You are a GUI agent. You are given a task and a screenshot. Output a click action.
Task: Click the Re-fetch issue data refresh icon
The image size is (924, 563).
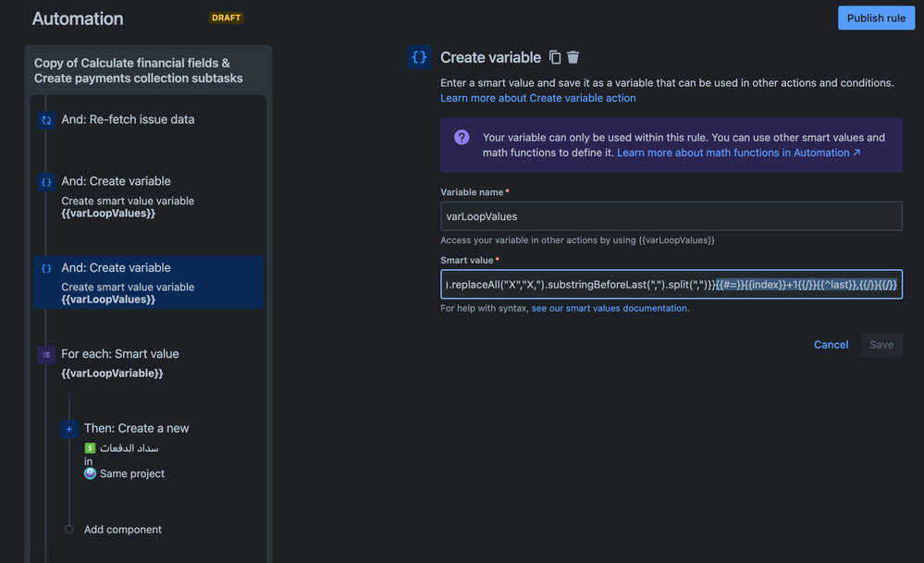pyautogui.click(x=46, y=120)
